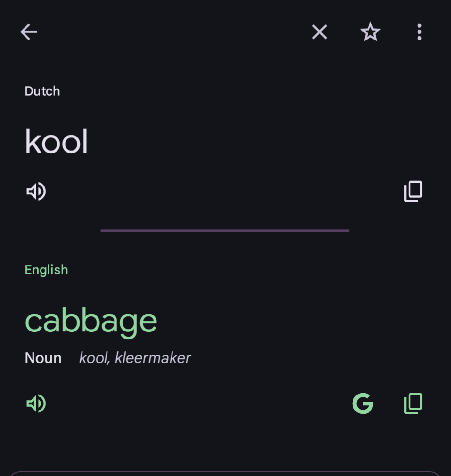Choose the synonym kleermaker
The height and width of the screenshot is (476, 451).
pyautogui.click(x=153, y=358)
